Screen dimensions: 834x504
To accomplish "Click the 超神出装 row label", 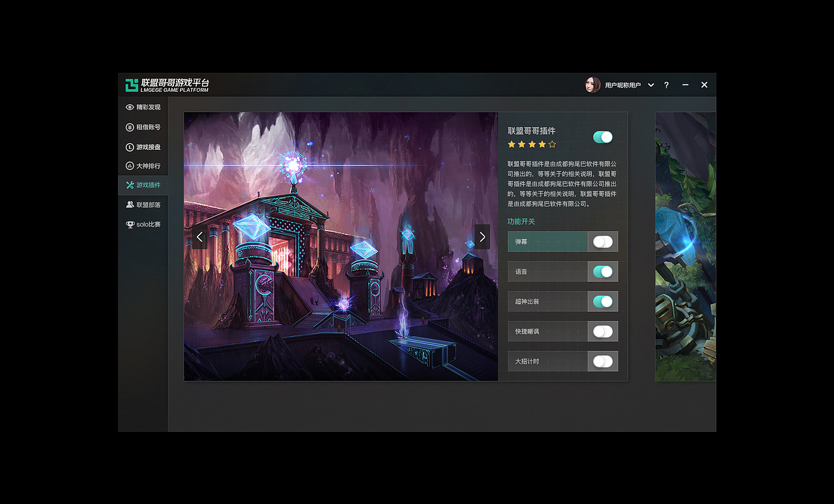I will pyautogui.click(x=527, y=301).
